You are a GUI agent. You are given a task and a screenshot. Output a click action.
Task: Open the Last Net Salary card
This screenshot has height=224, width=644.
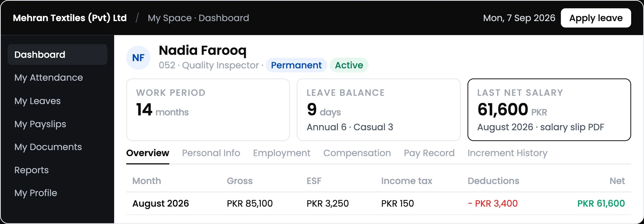click(549, 110)
